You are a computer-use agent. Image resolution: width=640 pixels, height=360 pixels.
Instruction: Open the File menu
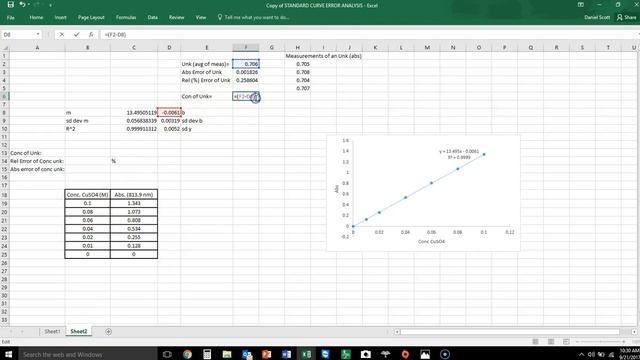click(x=11, y=18)
